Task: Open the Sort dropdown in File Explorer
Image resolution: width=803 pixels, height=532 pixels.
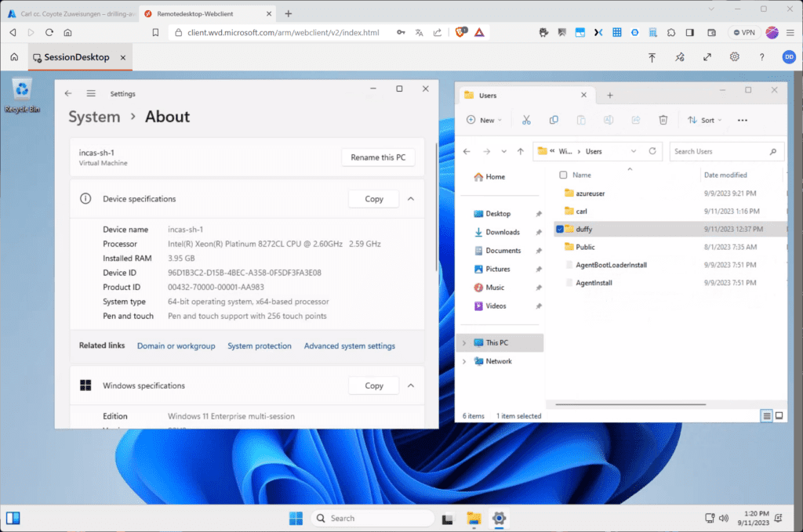Action: coord(705,120)
